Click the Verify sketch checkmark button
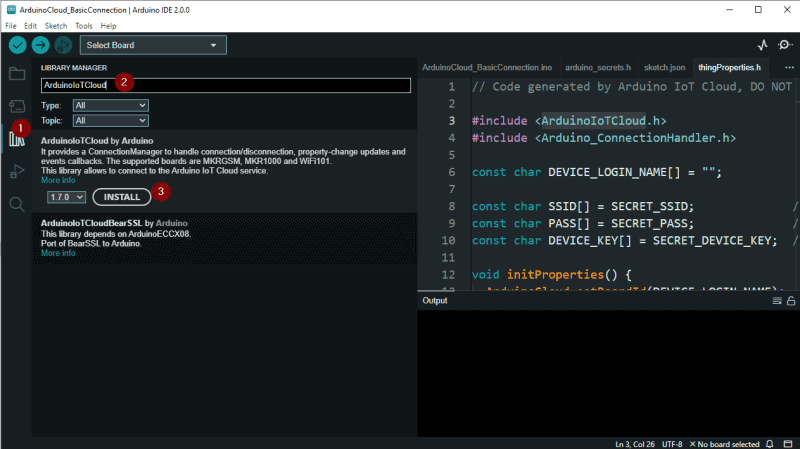The height and width of the screenshot is (449, 800). [x=17, y=45]
